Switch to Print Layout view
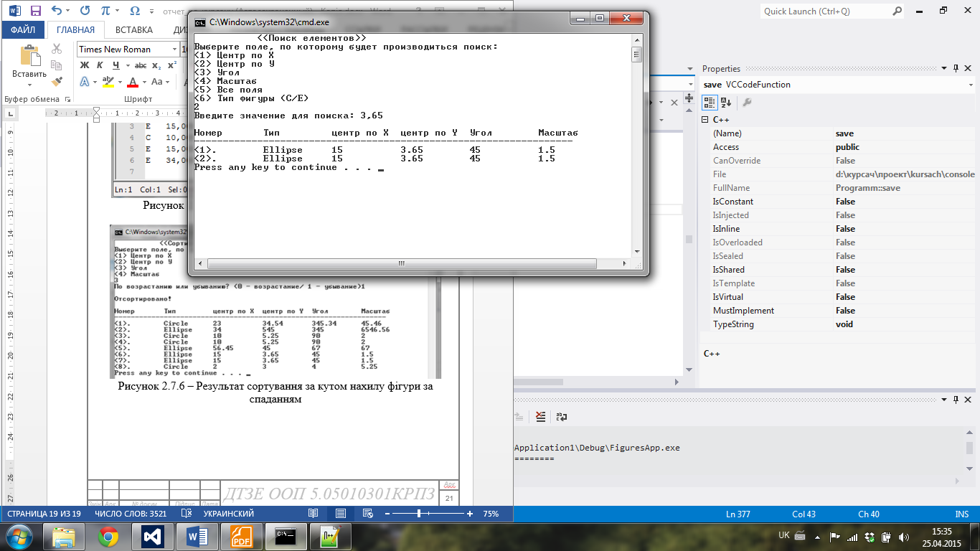 click(x=341, y=514)
